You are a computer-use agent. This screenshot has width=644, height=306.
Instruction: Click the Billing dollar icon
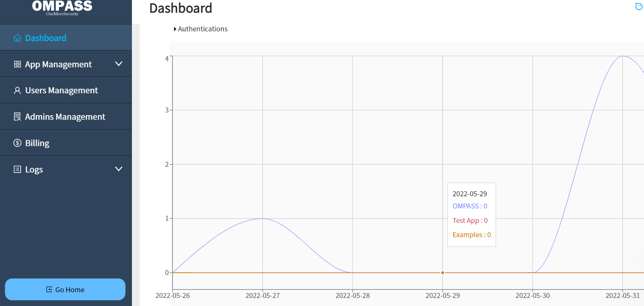[x=17, y=143]
